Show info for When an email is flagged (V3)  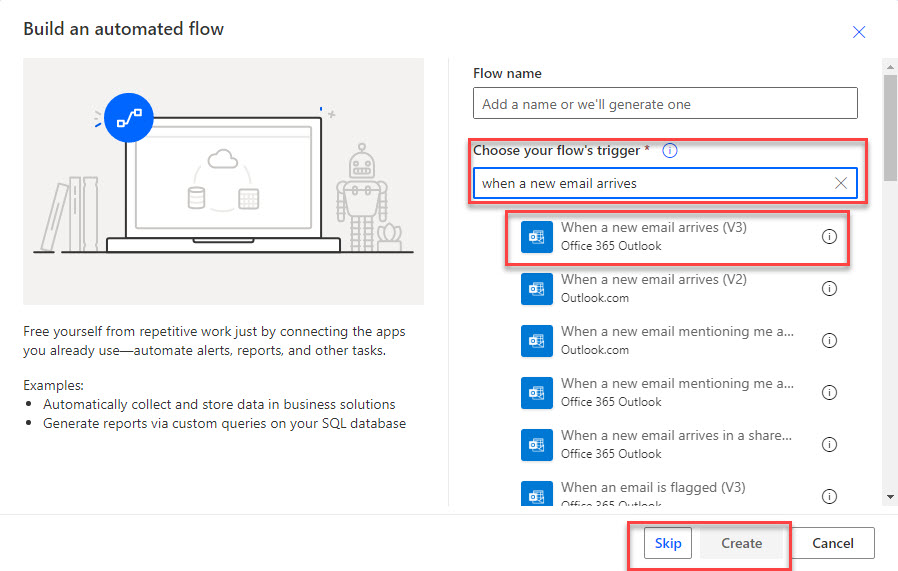coord(829,496)
